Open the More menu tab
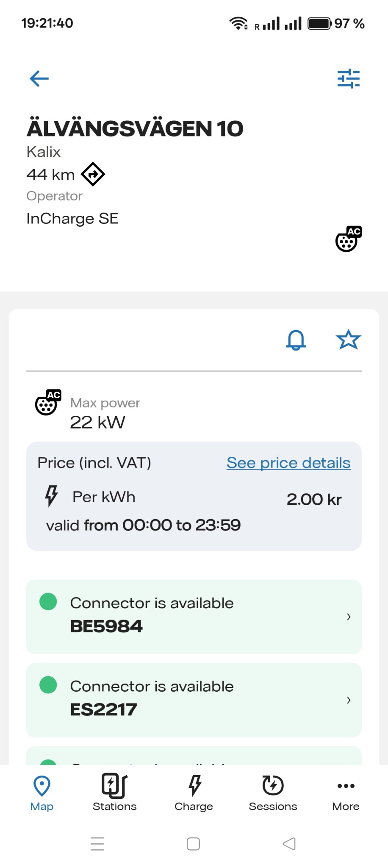 [346, 792]
